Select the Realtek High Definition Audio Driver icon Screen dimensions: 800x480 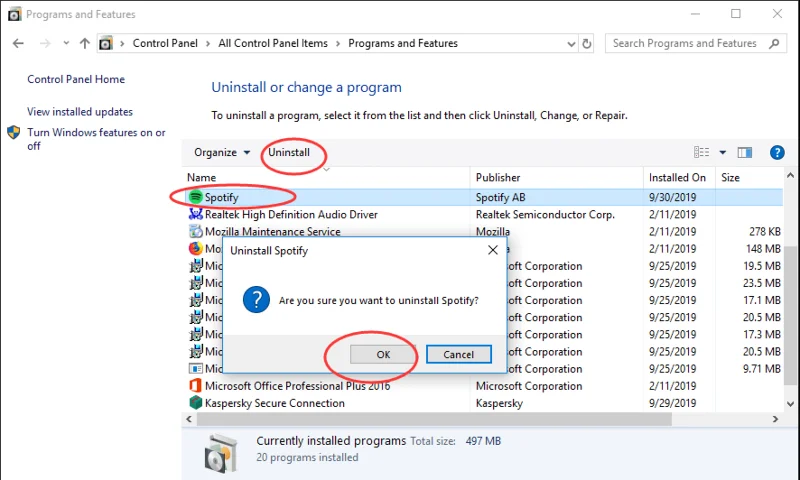[x=195, y=214]
